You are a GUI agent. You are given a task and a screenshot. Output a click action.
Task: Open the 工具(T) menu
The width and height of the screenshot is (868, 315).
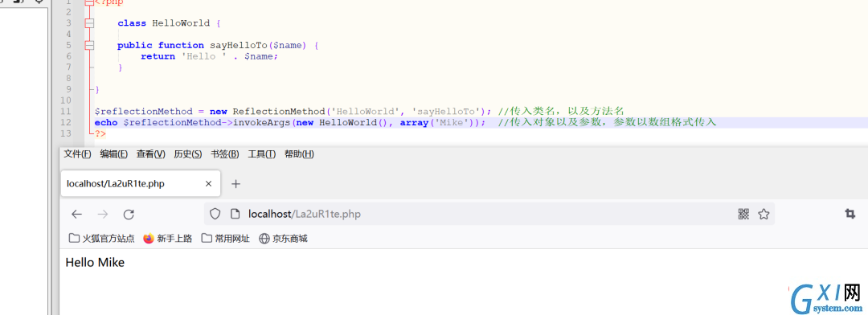[x=262, y=154]
